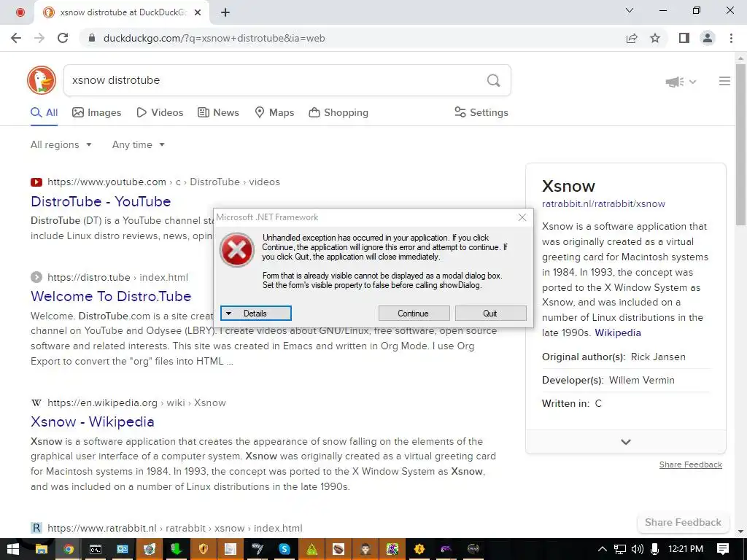Image resolution: width=747 pixels, height=560 pixels.
Task: Click the magnifier search icon in search box
Action: pyautogui.click(x=494, y=80)
